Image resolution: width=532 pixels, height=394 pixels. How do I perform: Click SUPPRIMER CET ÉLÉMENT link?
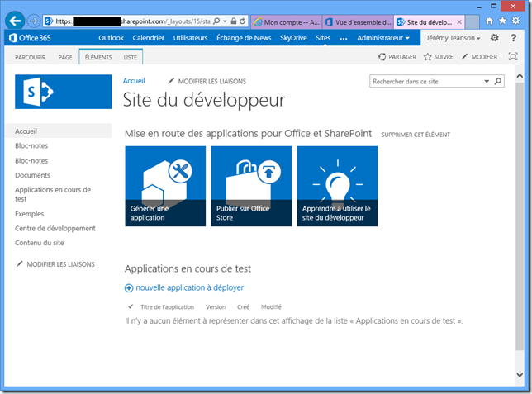416,135
